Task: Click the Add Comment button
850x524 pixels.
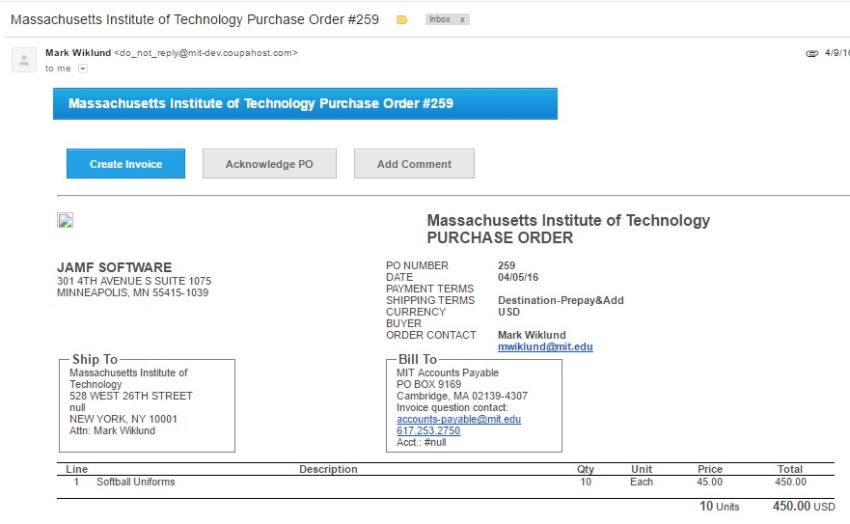Action: [x=414, y=164]
